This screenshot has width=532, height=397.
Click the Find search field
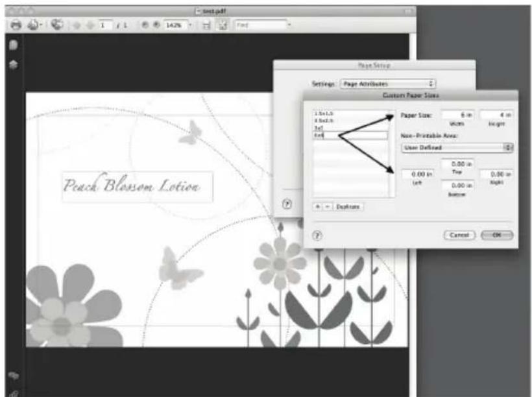[261, 25]
